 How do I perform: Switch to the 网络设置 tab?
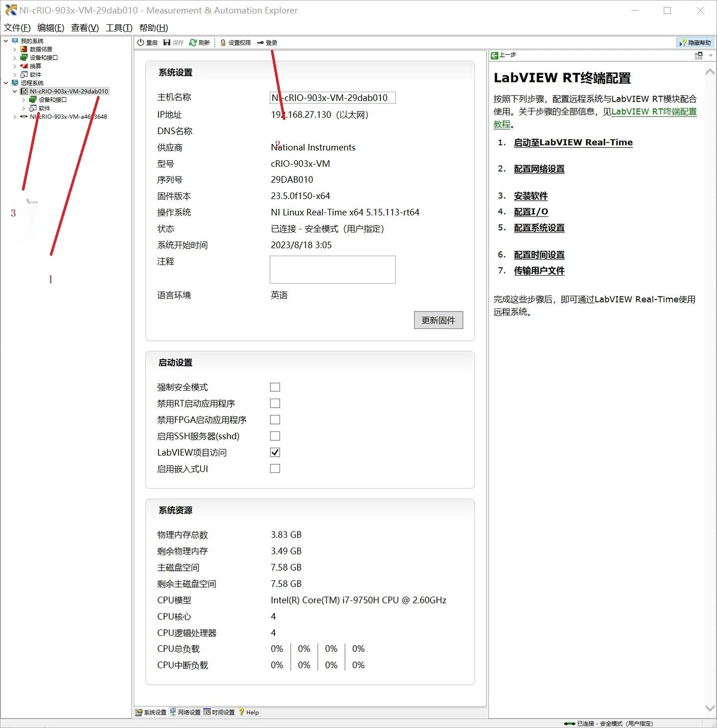[x=185, y=712]
